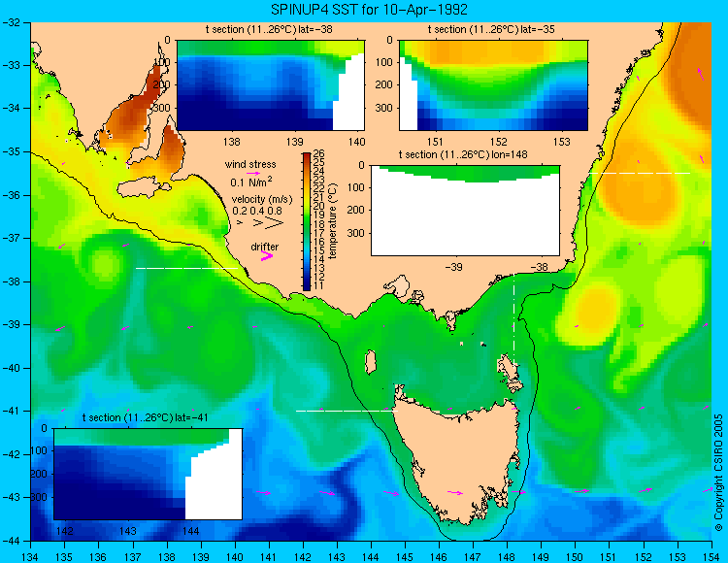Click the warm red Spencer Gulf water

point(132,114)
